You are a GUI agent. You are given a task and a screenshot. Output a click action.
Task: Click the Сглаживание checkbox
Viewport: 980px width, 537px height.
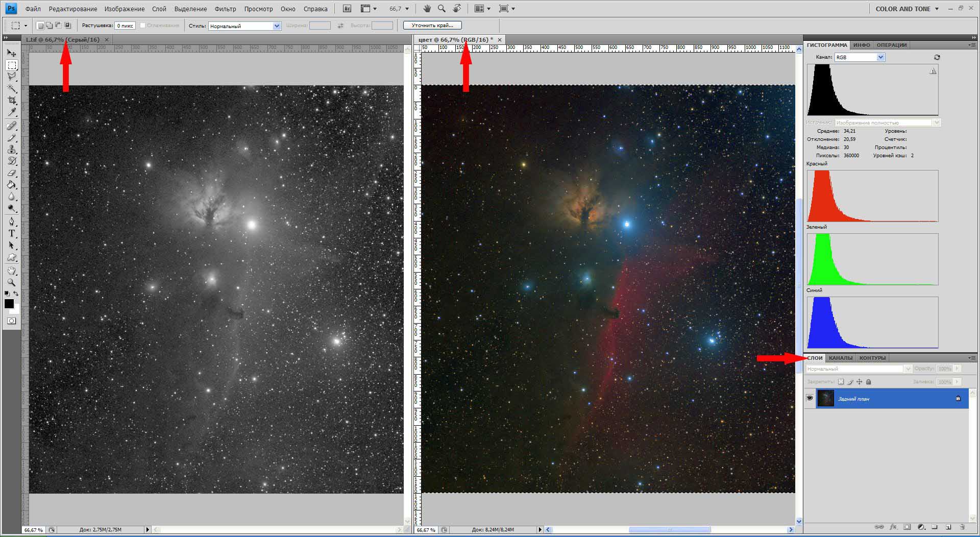pos(143,26)
